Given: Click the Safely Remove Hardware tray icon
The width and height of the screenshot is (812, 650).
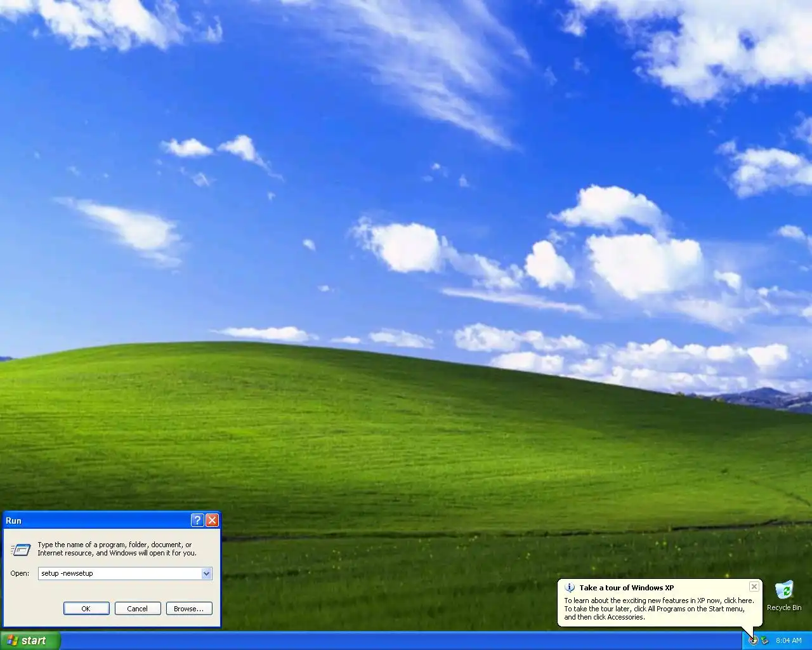Looking at the screenshot, I should [x=764, y=640].
